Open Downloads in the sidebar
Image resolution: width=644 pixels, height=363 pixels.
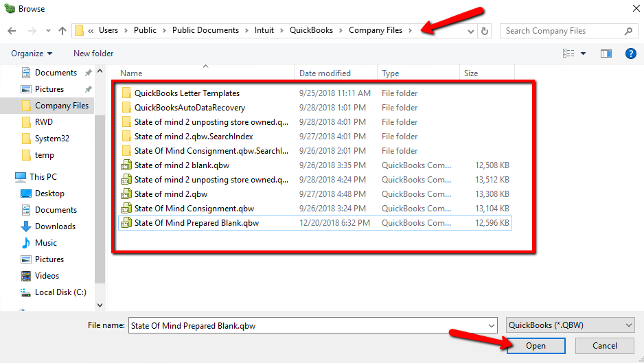click(55, 226)
